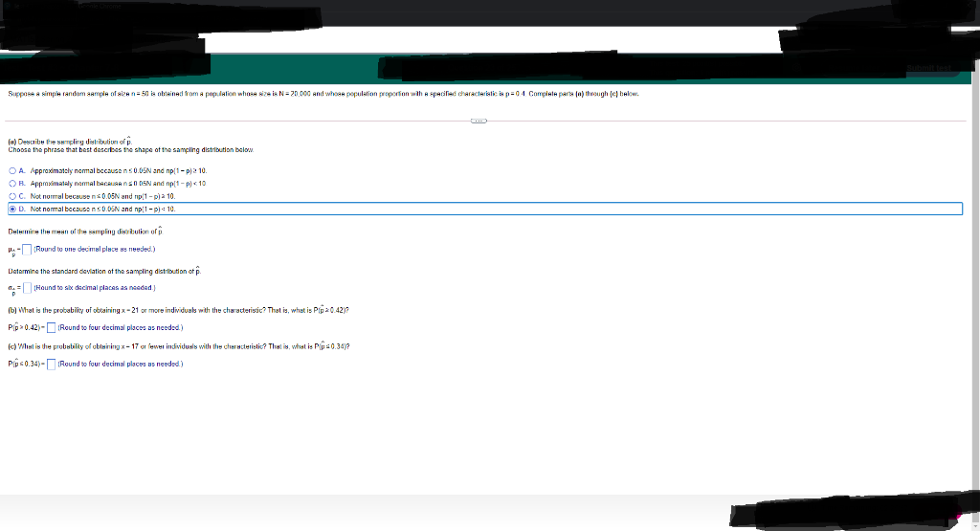The height and width of the screenshot is (531, 980).
Task: Choose option D: not normal, np(1−p) < 10
Action: [12, 209]
